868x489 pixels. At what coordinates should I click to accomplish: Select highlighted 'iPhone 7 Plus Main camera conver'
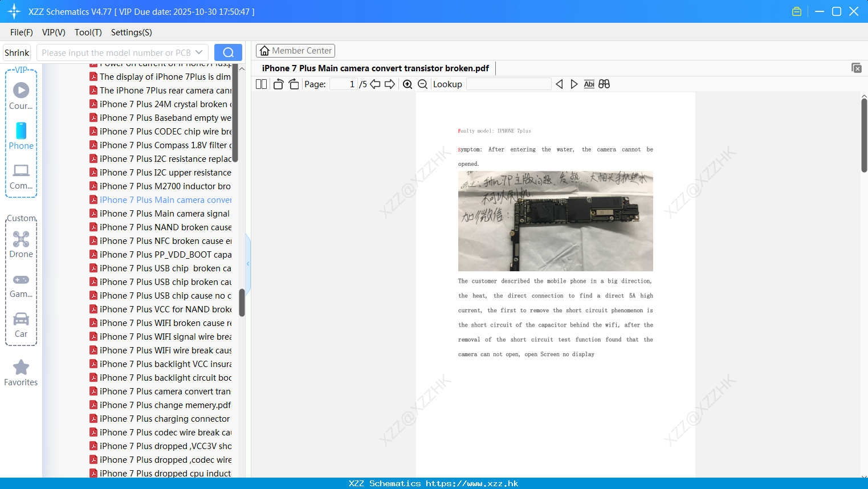coord(165,200)
